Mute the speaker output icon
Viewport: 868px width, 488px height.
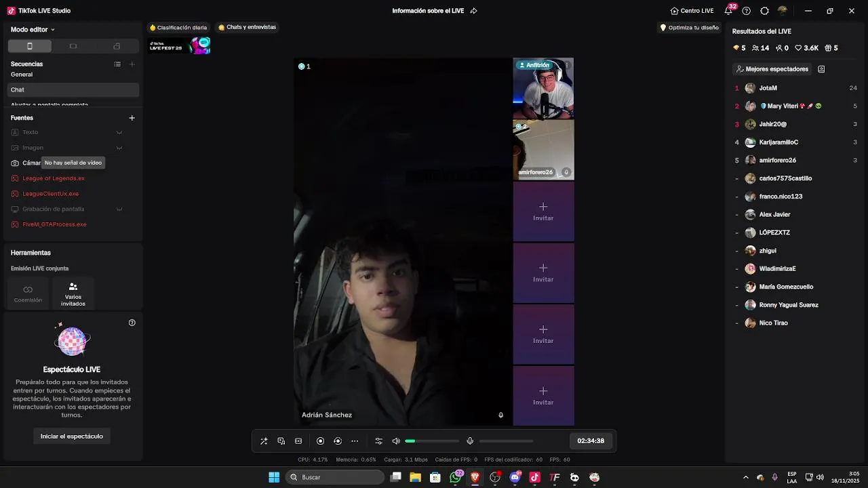tap(396, 441)
